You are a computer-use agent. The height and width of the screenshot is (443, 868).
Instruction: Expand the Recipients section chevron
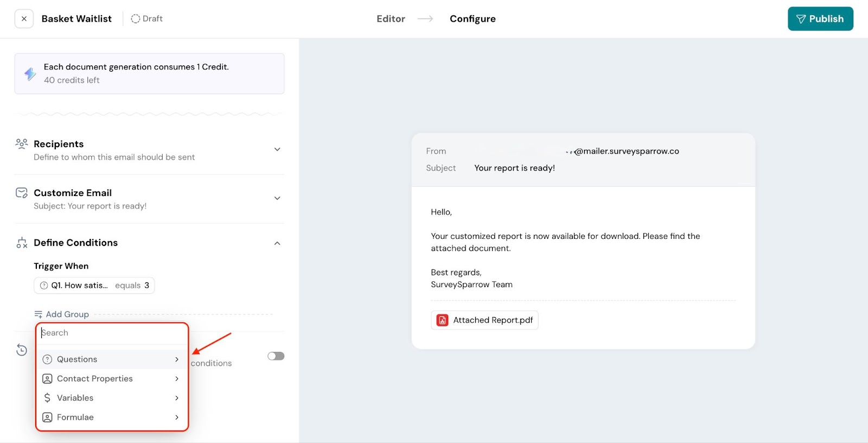[x=277, y=149]
